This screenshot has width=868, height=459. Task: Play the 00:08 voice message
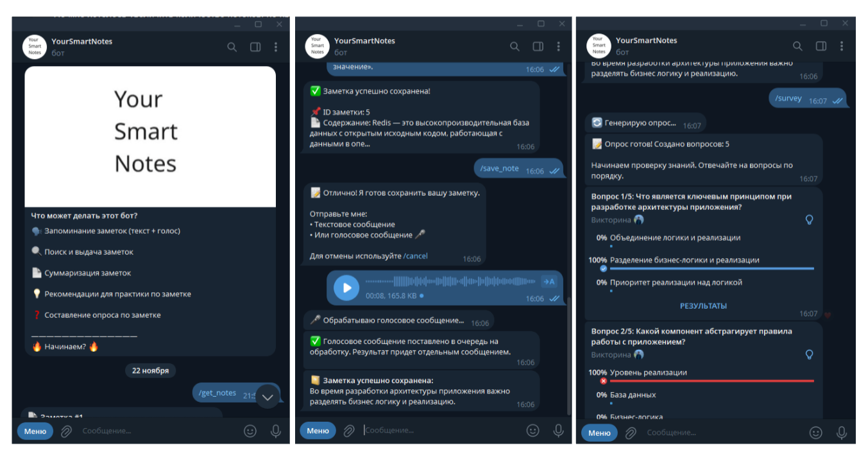pos(346,288)
